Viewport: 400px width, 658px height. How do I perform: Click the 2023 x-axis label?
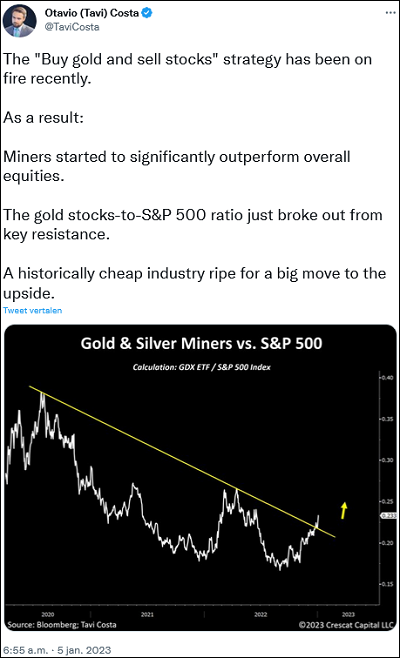pyautogui.click(x=348, y=614)
